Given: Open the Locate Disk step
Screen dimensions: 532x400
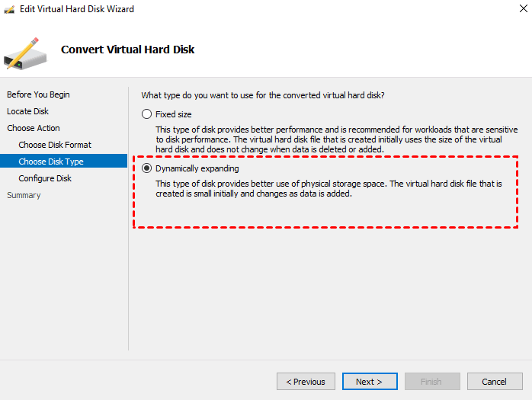Looking at the screenshot, I should click(27, 111).
